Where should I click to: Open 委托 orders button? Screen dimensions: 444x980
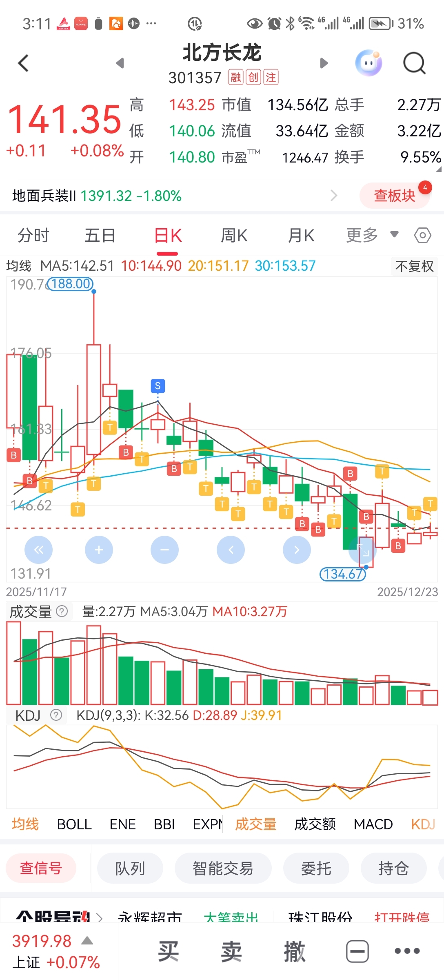[316, 868]
